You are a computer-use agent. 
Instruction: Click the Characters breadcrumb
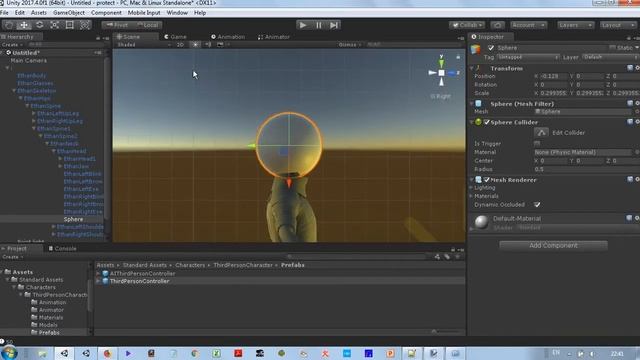[190, 265]
